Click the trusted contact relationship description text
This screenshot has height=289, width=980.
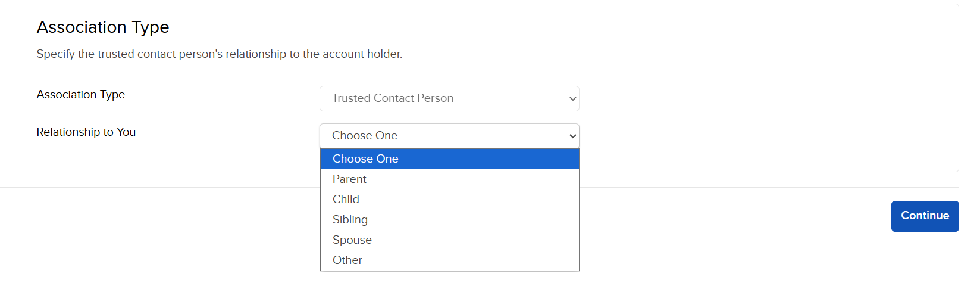tap(220, 54)
